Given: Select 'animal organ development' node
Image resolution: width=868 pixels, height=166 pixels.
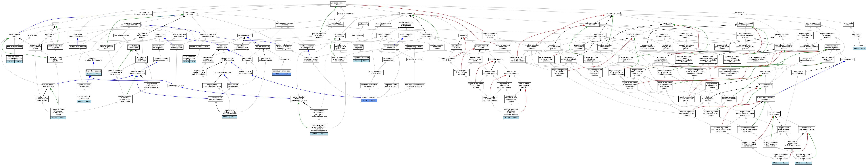Looking at the screenshot, I should [x=160, y=35].
